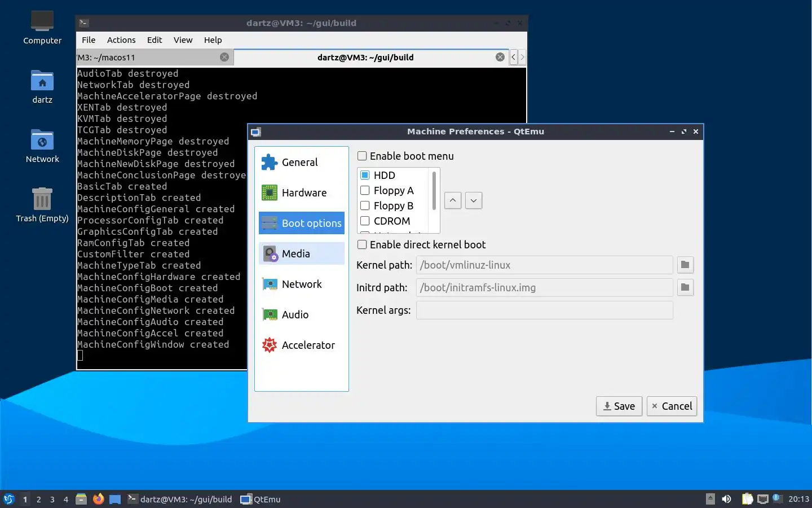Open the Audio card icon
The height and width of the screenshot is (508, 812).
coord(270,315)
